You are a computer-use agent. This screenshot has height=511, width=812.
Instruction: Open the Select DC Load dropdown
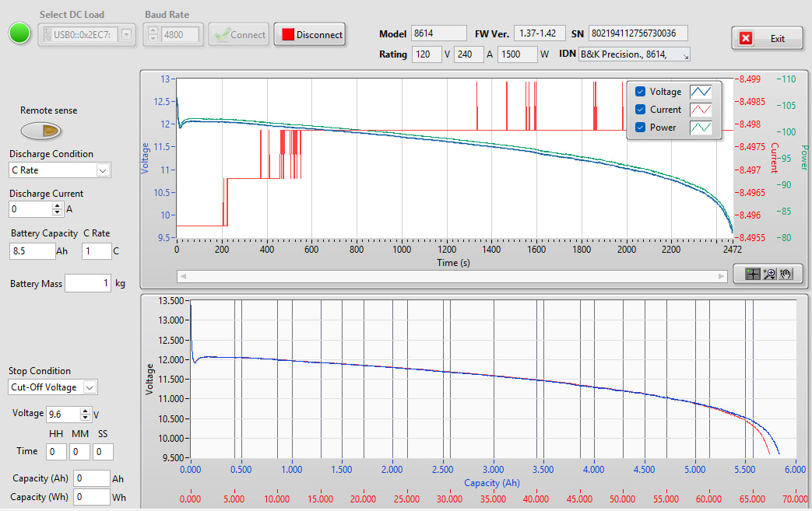(x=127, y=34)
